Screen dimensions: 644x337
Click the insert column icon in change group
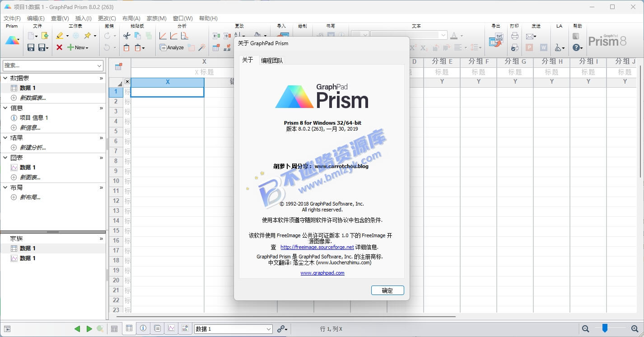[216, 36]
